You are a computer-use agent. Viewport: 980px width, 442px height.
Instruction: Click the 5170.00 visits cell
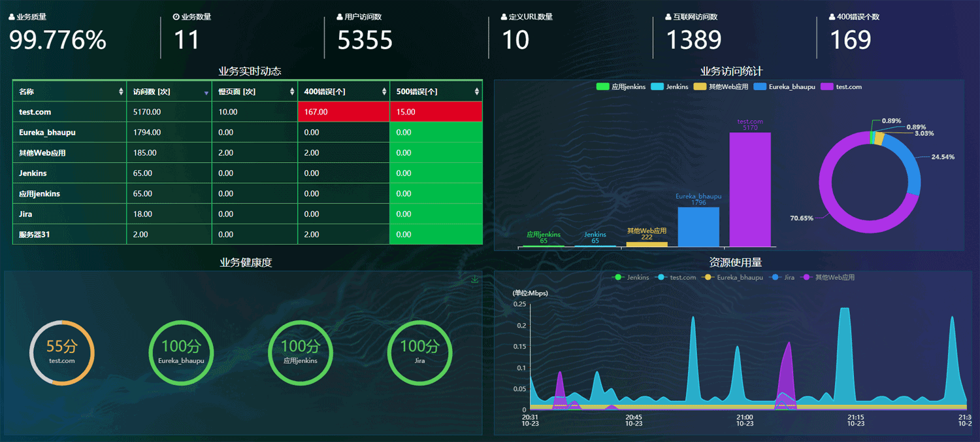tap(169, 112)
